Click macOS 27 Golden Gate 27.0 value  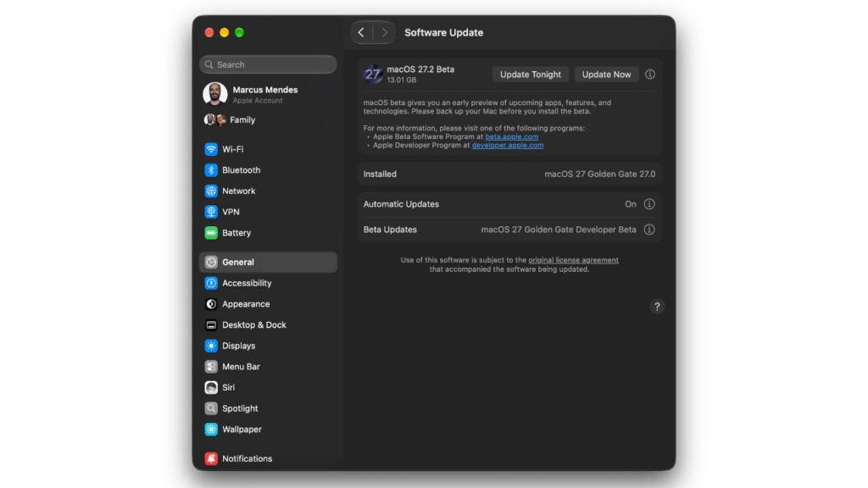(599, 174)
